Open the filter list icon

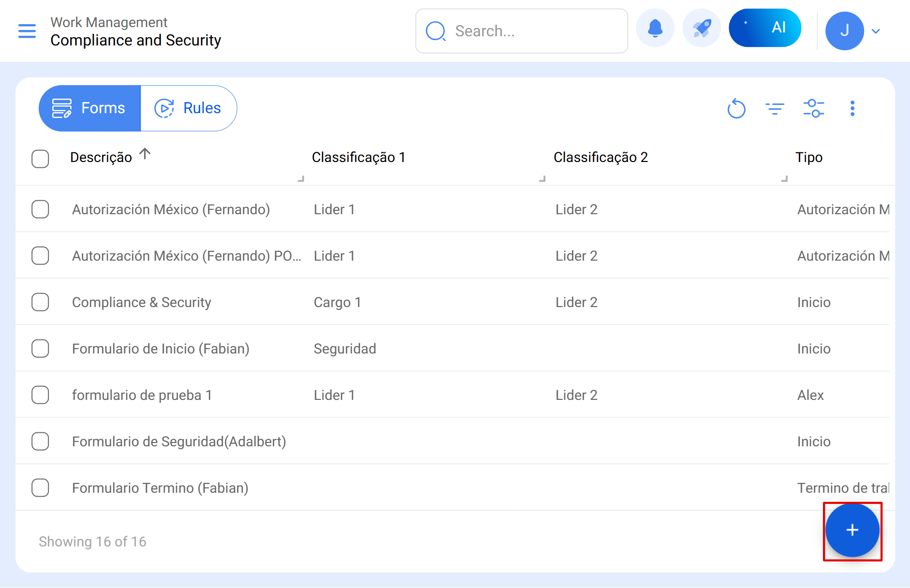775,108
